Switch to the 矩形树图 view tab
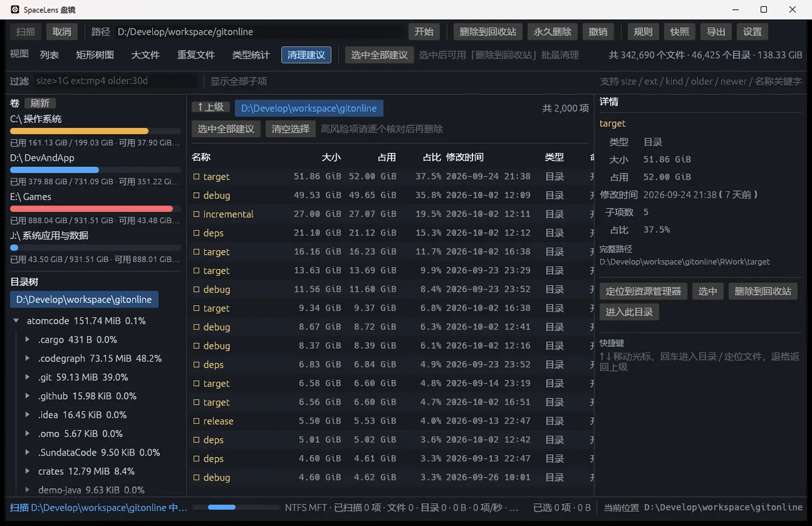 pyautogui.click(x=95, y=55)
